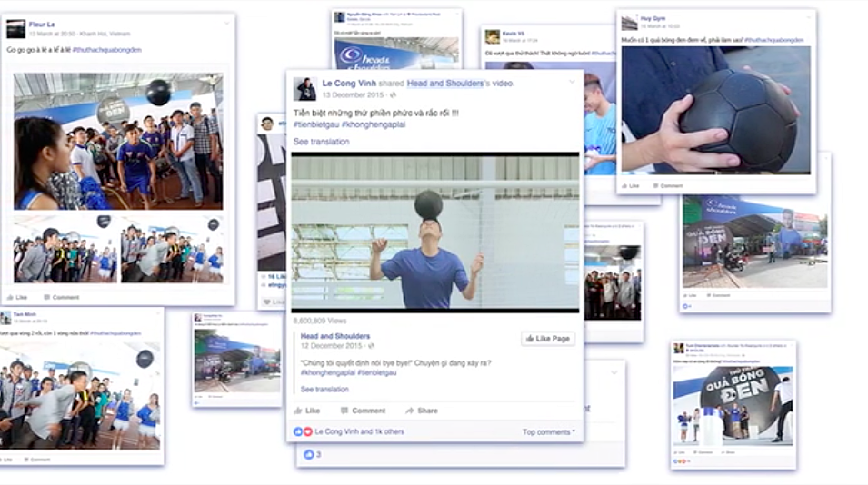The image size is (868, 485).
Task: Open the #tienbietgau hashtag in Le Cong Vinh's caption
Action: pos(316,124)
